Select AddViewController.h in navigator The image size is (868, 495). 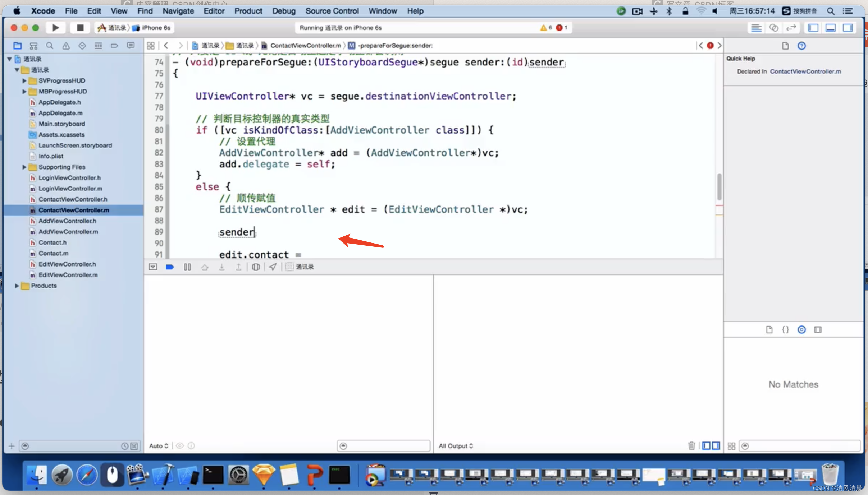(67, 221)
